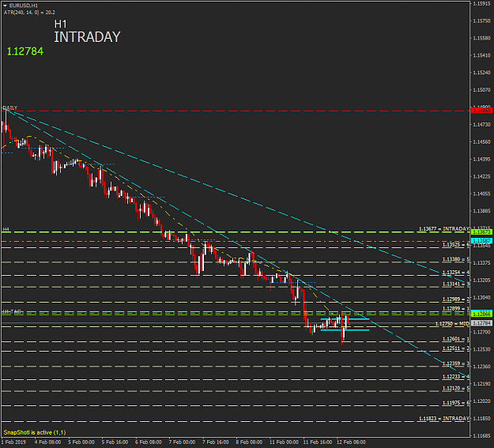Click the 11 Feb 00:00 time axis label
Viewport: 494px width, 448px height.
pos(284,442)
